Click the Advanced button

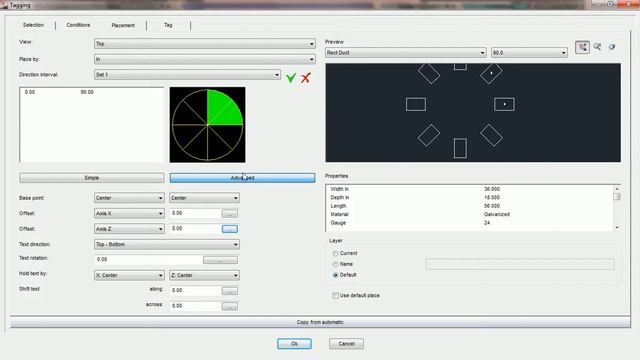click(x=242, y=178)
